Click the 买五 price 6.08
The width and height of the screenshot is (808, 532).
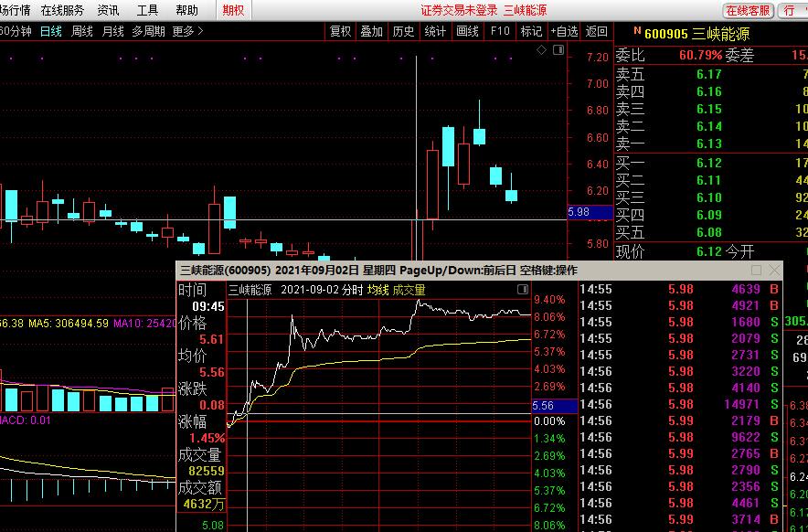(709, 232)
